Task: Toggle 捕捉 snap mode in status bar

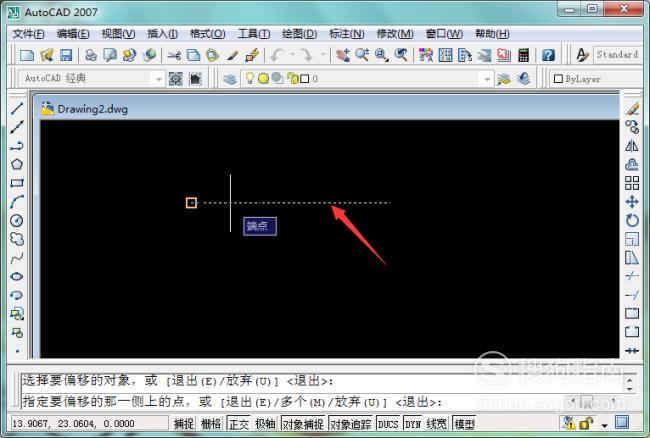Action: click(x=183, y=423)
